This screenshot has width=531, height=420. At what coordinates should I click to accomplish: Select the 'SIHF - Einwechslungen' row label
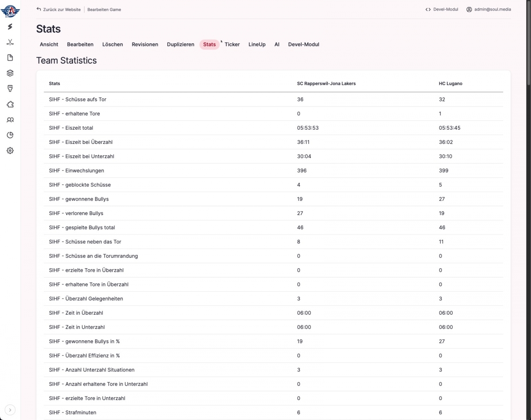(77, 170)
